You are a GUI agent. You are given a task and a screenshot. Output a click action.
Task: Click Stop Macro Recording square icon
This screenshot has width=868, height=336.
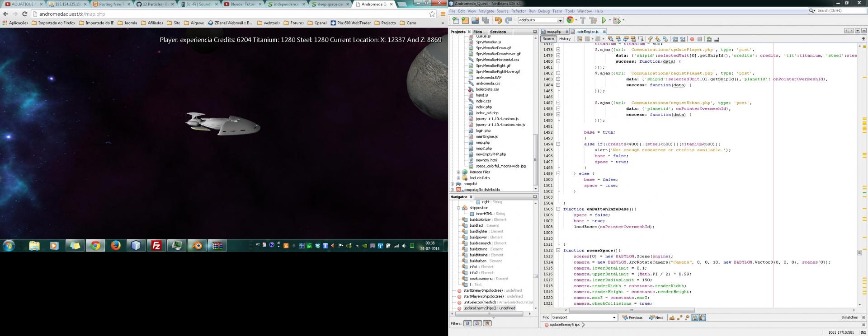point(699,39)
